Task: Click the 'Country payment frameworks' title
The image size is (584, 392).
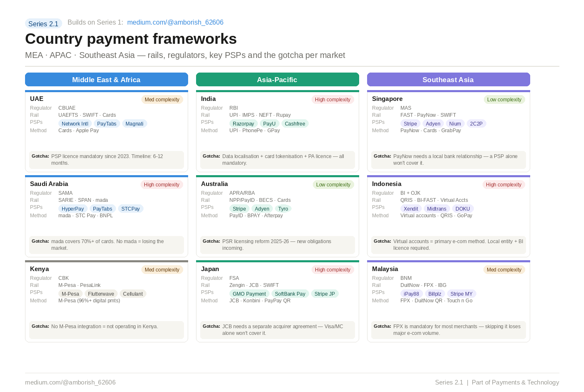Action: pos(131,39)
